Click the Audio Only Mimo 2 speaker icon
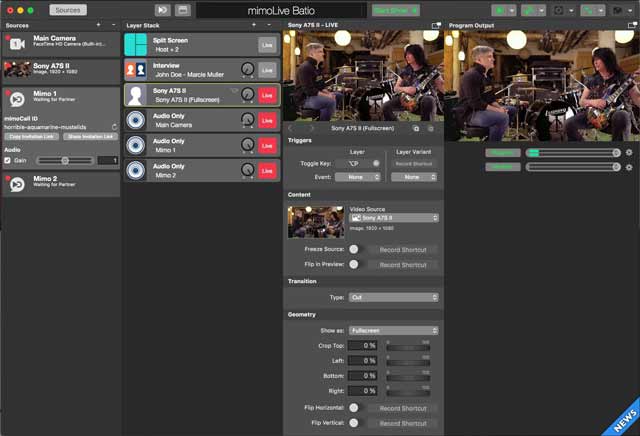This screenshot has height=436, width=640. click(136, 171)
